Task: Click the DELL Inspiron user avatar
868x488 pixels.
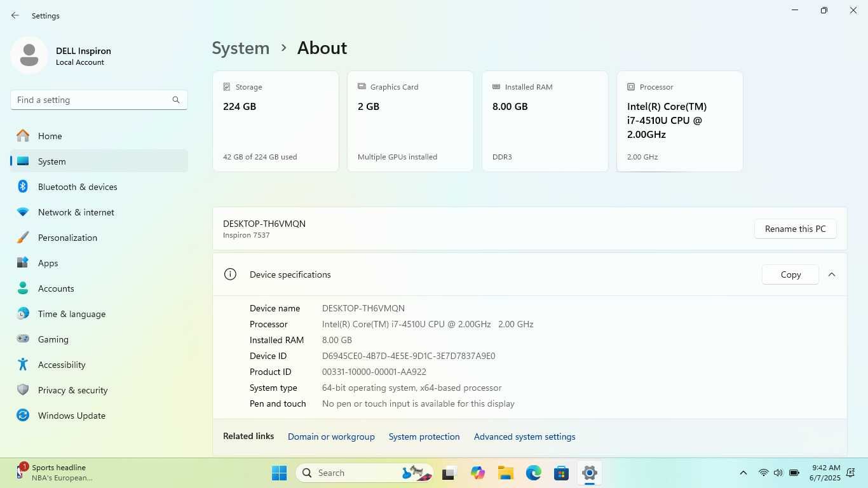Action: [29, 55]
